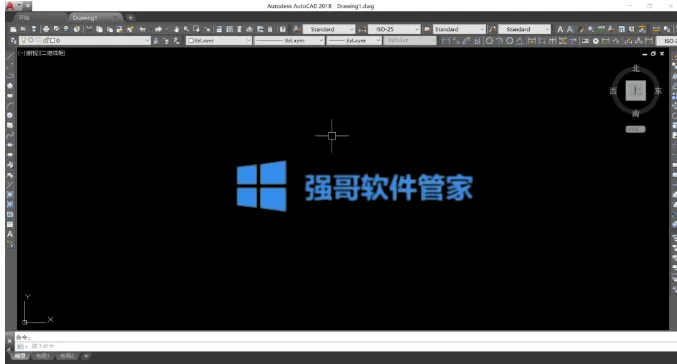Screen dimensions: 677x364
Task: Select the Circle draw tool
Action: [x=10, y=115]
